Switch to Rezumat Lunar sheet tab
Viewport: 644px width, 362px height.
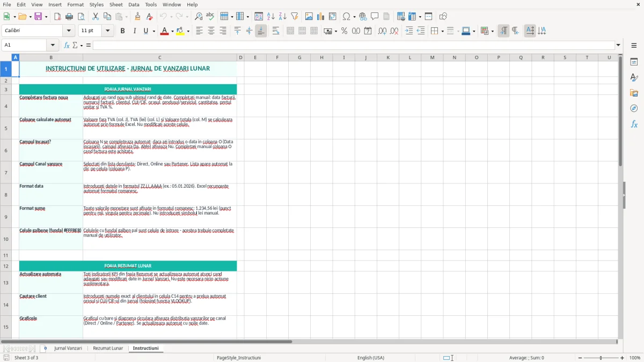click(108, 348)
